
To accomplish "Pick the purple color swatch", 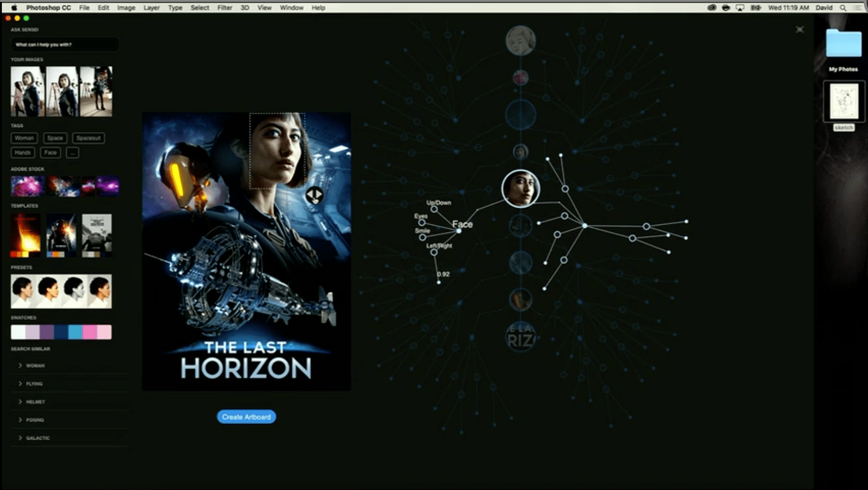I will click(47, 332).
